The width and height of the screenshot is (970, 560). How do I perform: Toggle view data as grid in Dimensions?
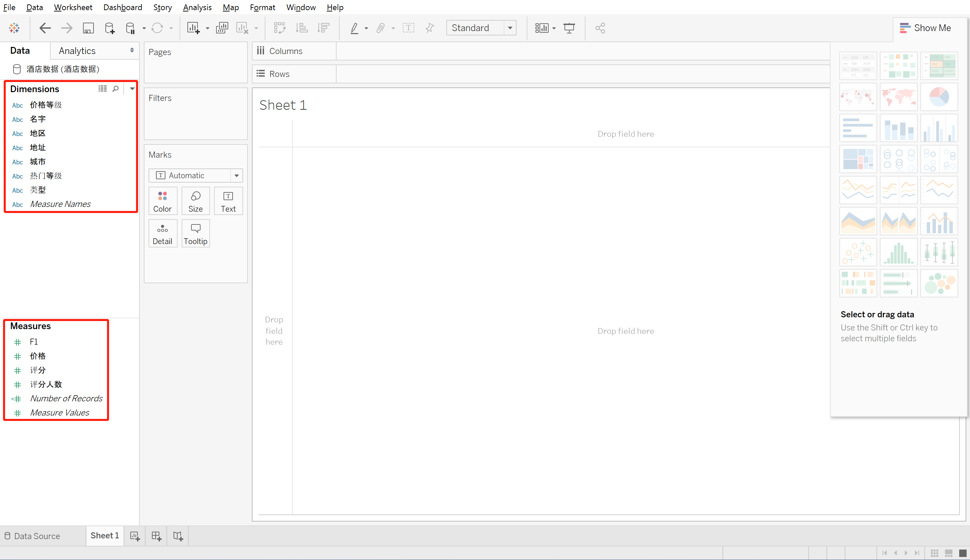(102, 89)
